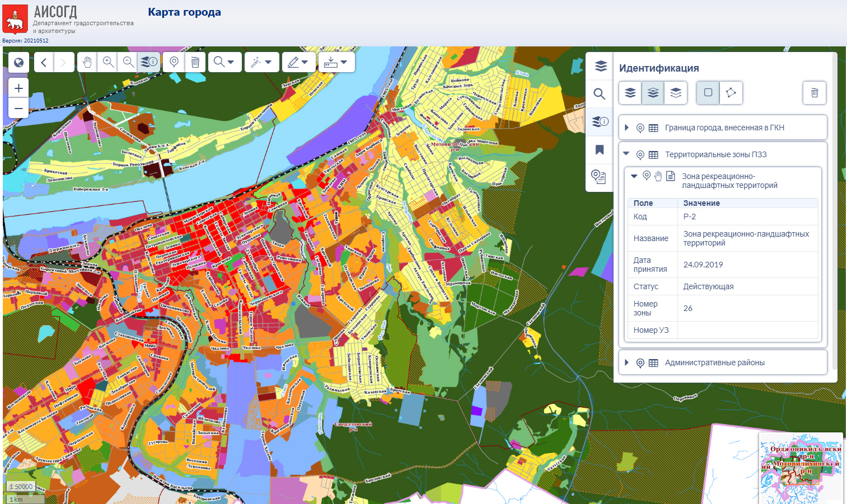This screenshot has height=504, width=847.
Task: Open the bookmarks sidebar tab
Action: 600,149
